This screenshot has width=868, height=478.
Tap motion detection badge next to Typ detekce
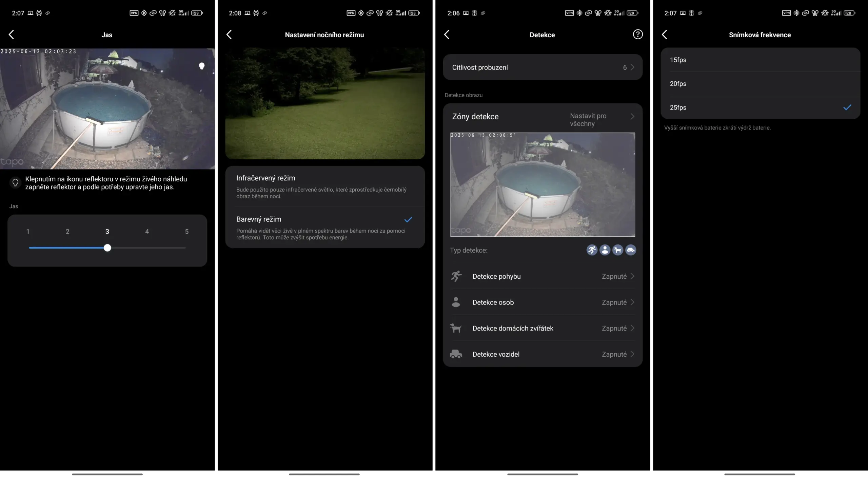592,250
